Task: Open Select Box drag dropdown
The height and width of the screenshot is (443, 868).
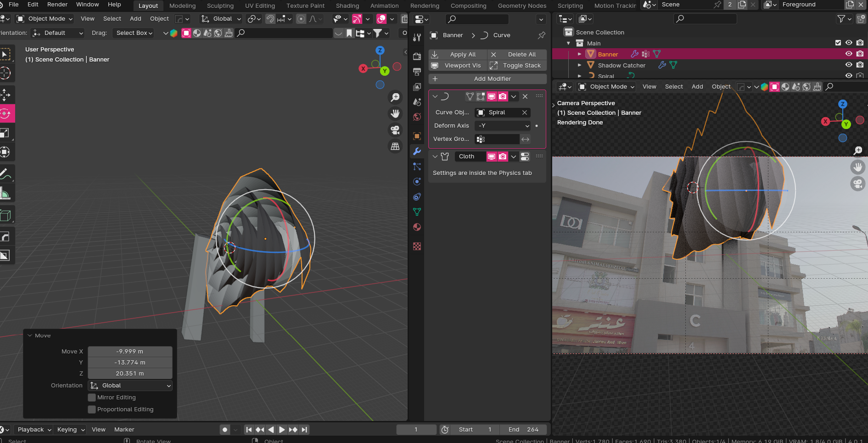Action: pos(134,33)
